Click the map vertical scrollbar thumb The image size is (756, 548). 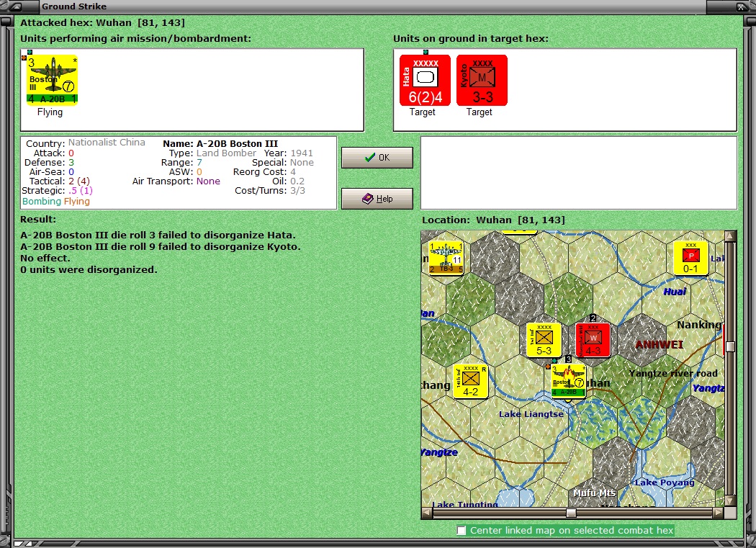(731, 347)
